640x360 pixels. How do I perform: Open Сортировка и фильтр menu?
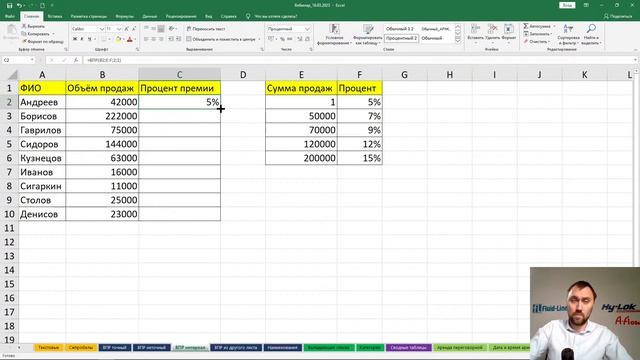[569, 34]
